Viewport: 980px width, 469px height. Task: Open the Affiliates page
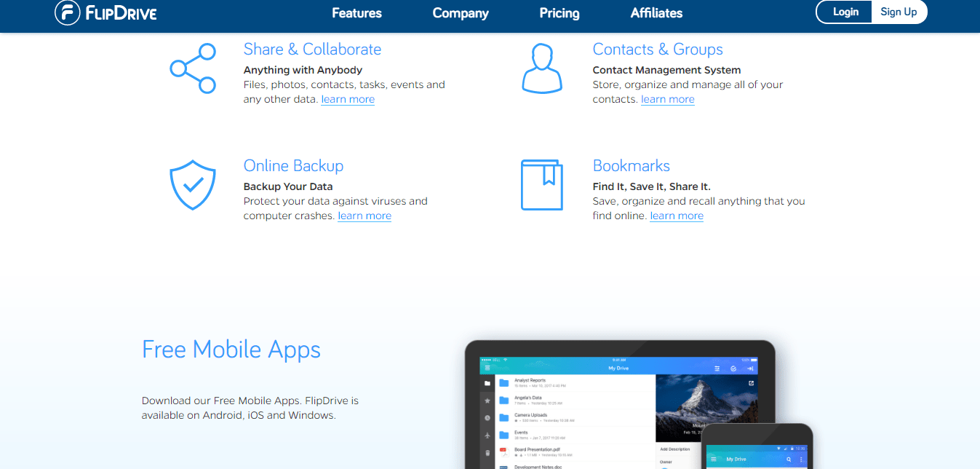click(x=656, y=13)
